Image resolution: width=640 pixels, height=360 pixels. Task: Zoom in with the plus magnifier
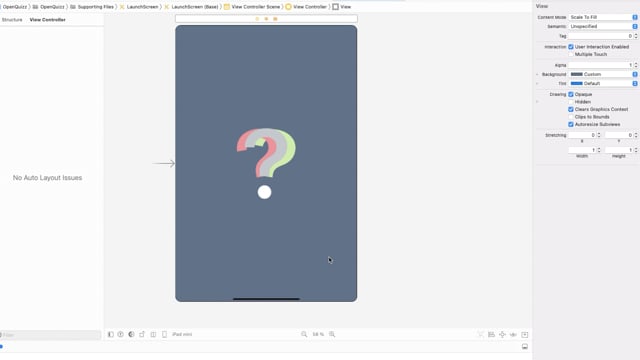332,334
